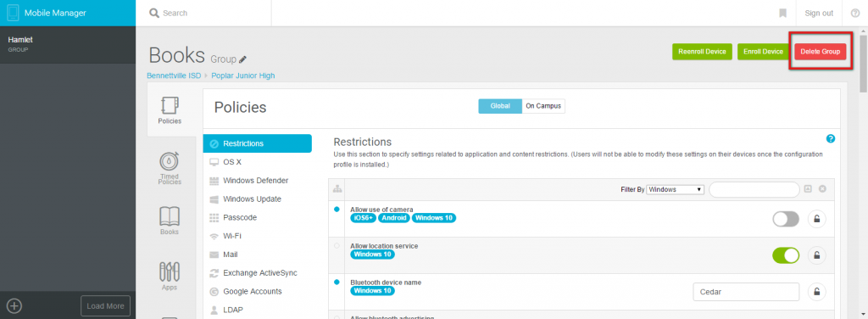This screenshot has height=319, width=868.
Task: Open the Apps sidebar icon
Action: [170, 271]
